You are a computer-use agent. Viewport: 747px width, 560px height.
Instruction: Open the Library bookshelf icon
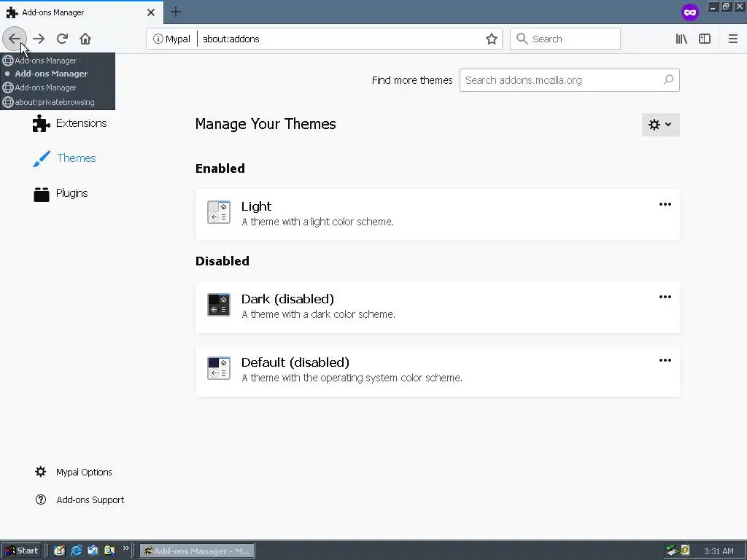tap(681, 39)
